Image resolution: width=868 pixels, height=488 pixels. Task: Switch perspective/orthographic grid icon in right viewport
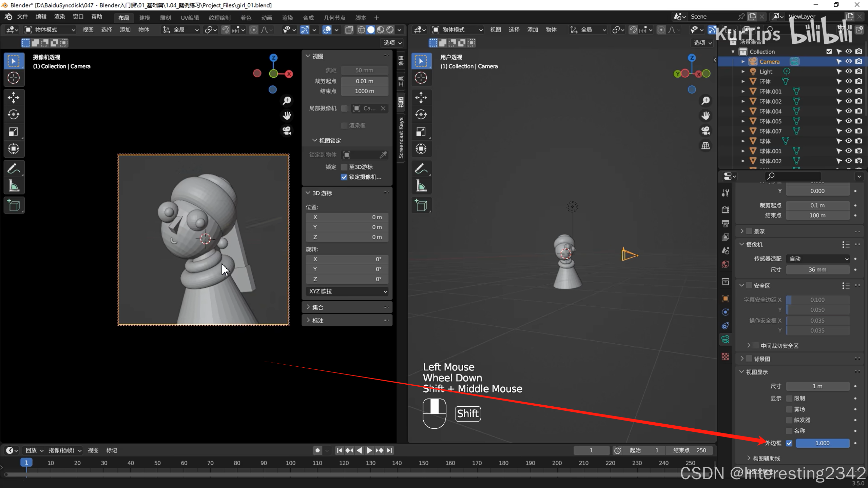pos(706,146)
